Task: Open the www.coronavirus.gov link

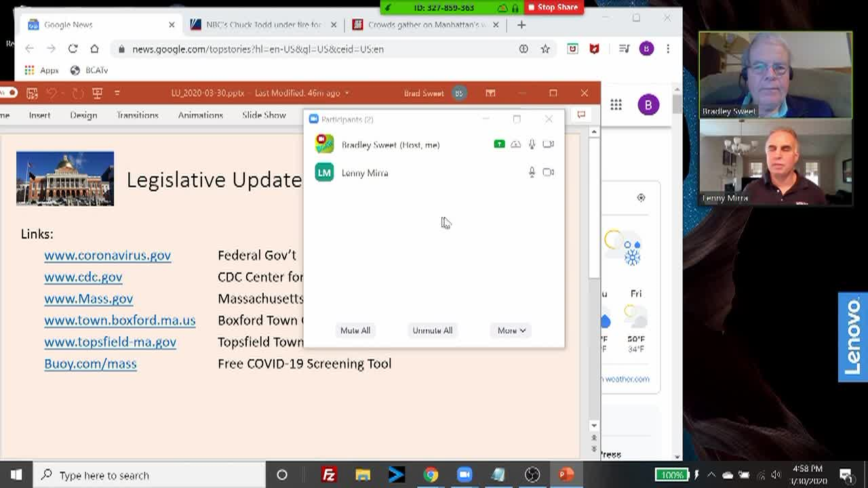Action: pos(107,256)
